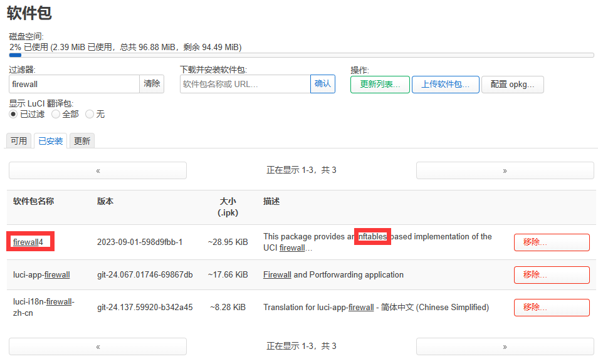Viewport: 598px width, 364px height.
Task: Remove the firewall4 package
Action: click(x=552, y=242)
